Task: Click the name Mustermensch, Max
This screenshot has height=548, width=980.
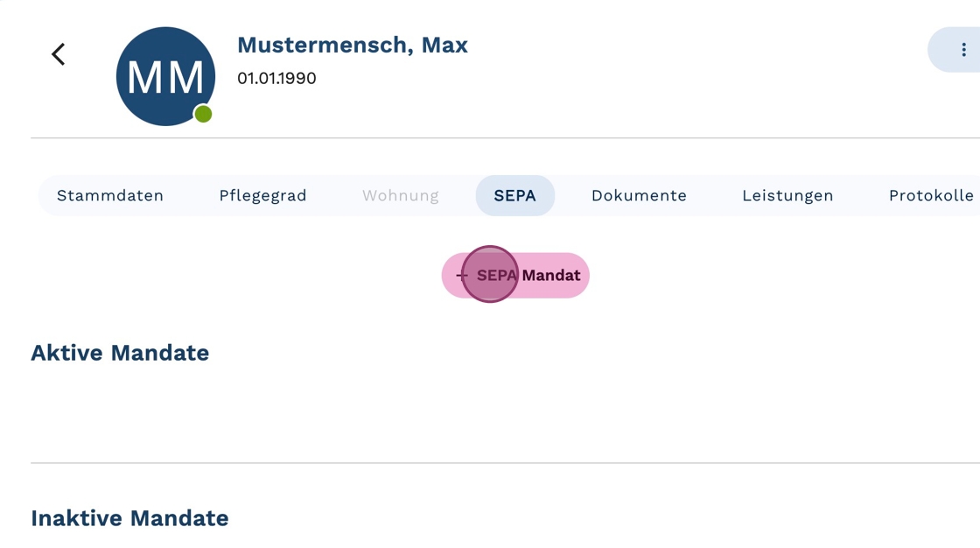Action: [x=353, y=45]
